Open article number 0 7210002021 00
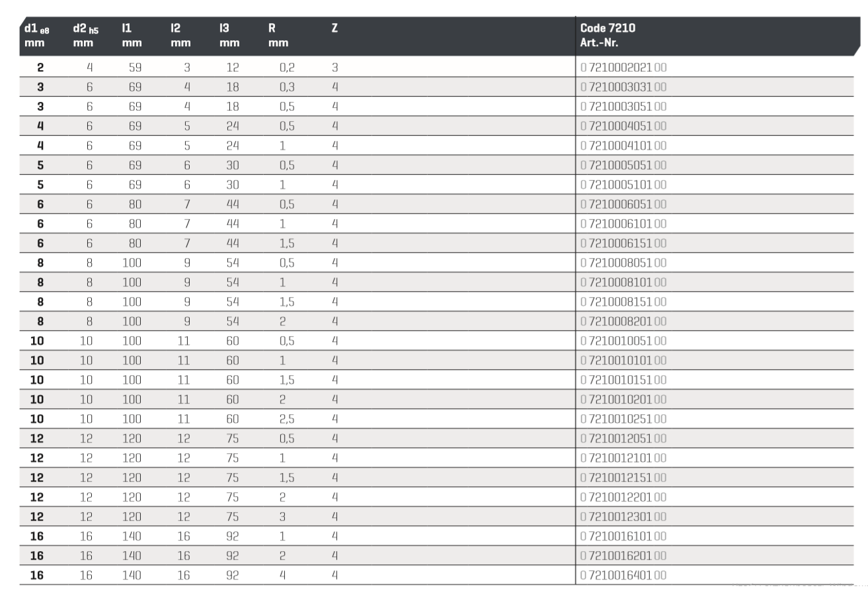The image size is (868, 604). 623,67
